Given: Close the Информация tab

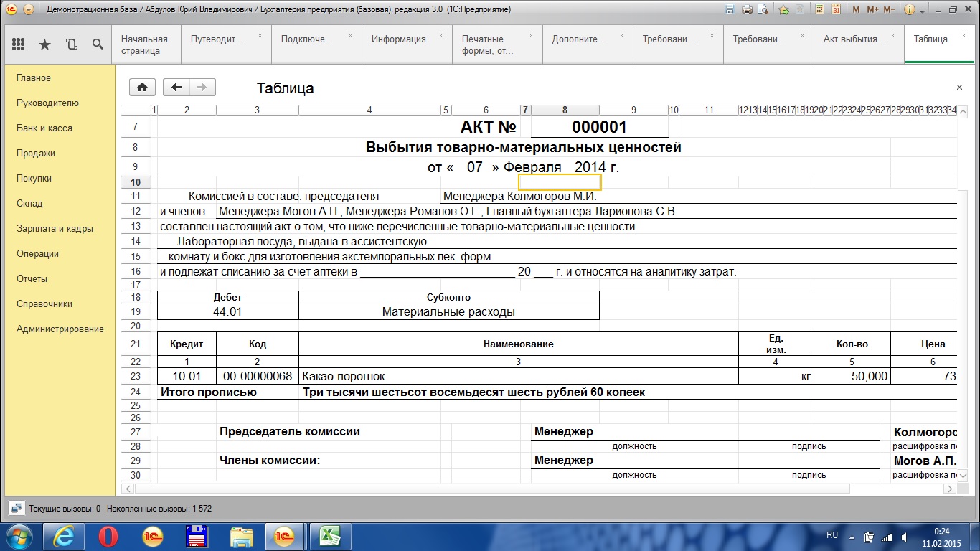Looking at the screenshot, I should click(x=440, y=35).
